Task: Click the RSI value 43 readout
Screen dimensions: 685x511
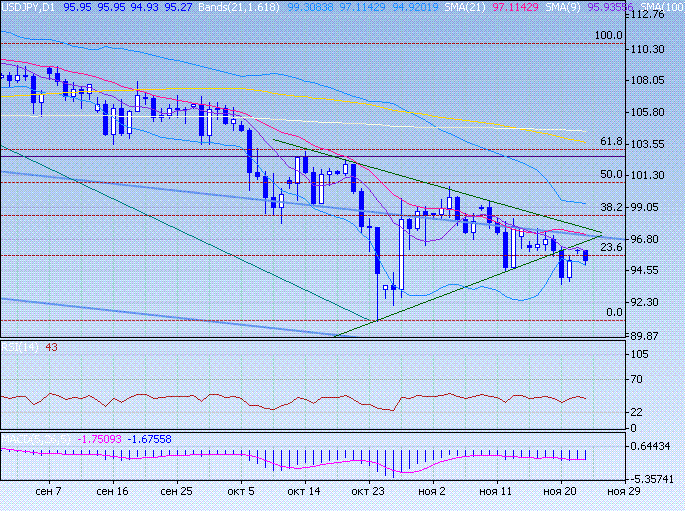Action: pos(51,347)
